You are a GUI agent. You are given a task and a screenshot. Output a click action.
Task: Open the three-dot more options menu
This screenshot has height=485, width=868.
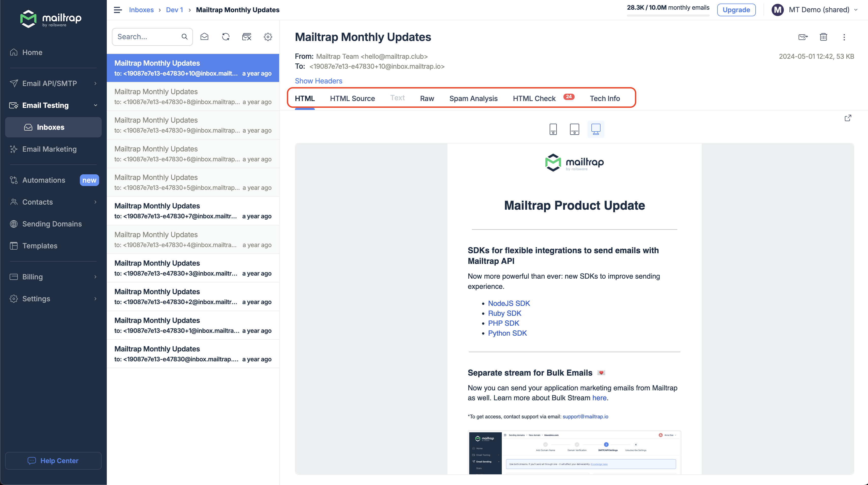[x=844, y=37]
